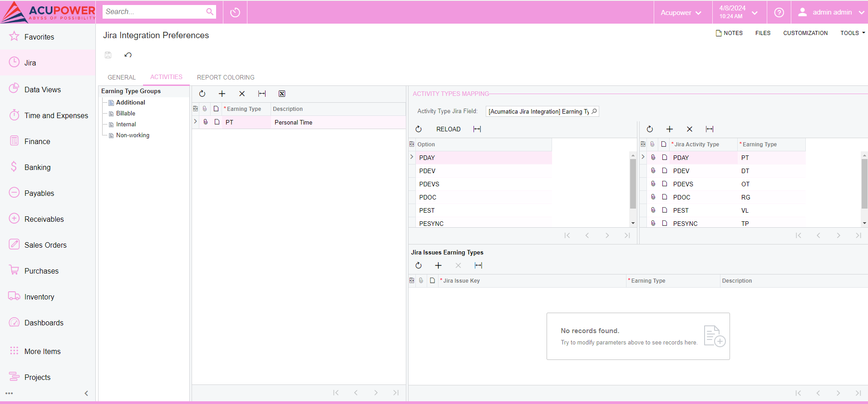Sort by Jira Issue Key column header
Viewport: 868px width, 404px height.
(x=532, y=281)
